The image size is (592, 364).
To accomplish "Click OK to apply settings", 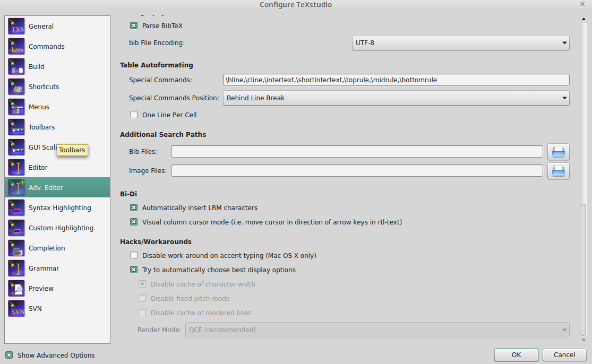I will [x=516, y=355].
